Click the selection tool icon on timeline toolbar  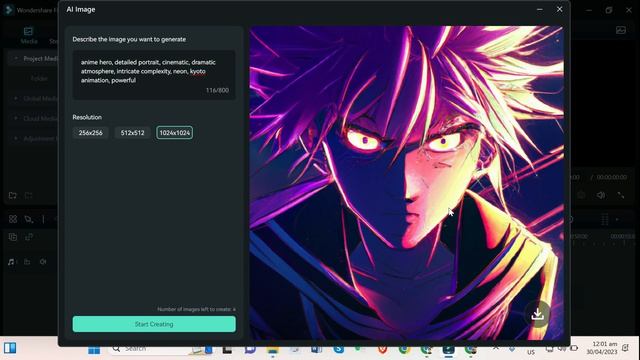[x=29, y=220]
